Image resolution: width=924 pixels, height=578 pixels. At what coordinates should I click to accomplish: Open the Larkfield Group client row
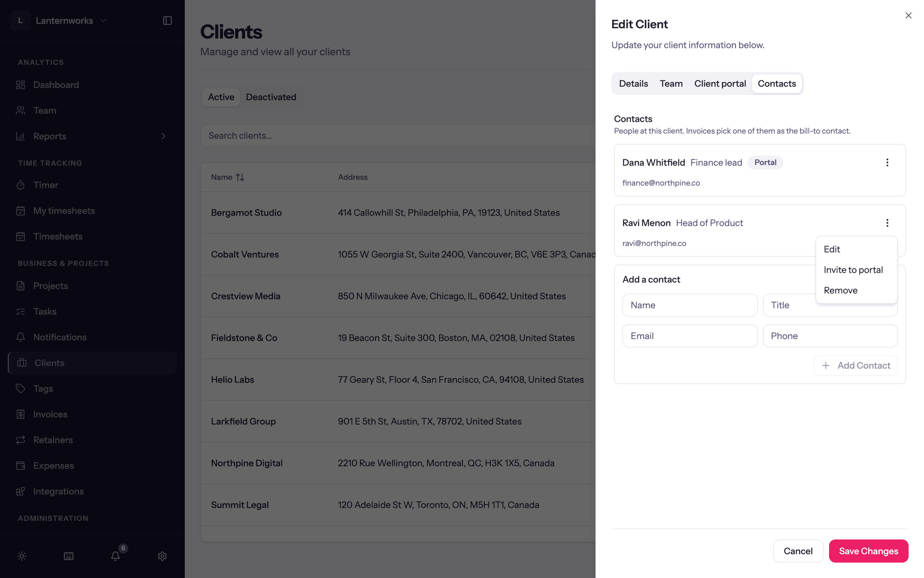[398, 421]
